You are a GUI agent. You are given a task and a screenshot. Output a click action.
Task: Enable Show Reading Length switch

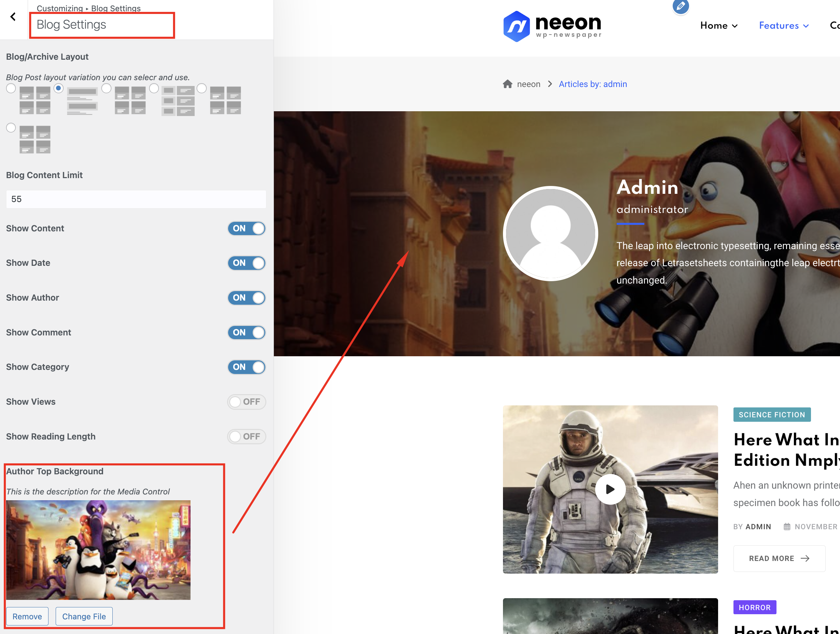pyautogui.click(x=247, y=436)
